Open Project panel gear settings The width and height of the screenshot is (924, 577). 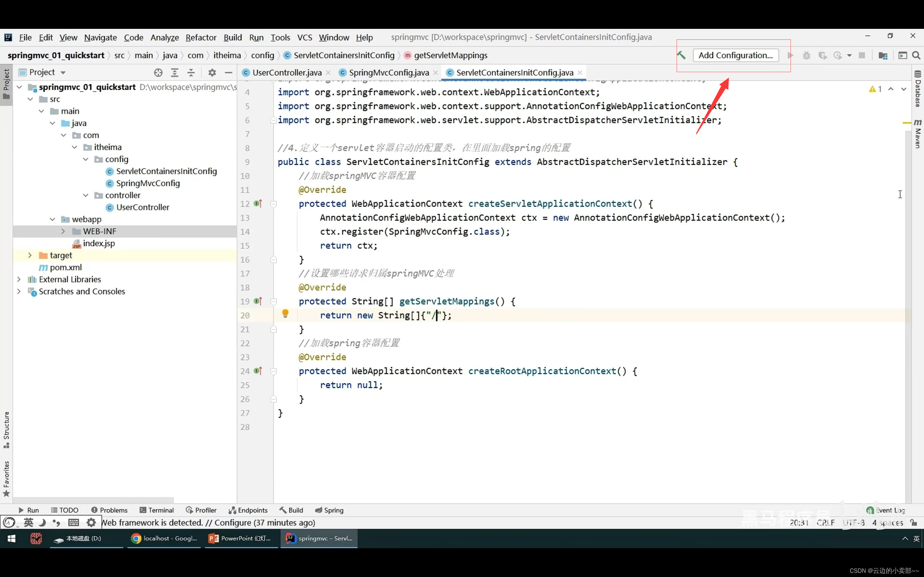(212, 72)
